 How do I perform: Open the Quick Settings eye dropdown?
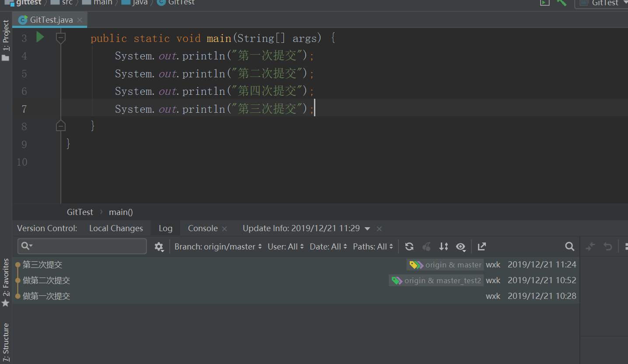461,247
